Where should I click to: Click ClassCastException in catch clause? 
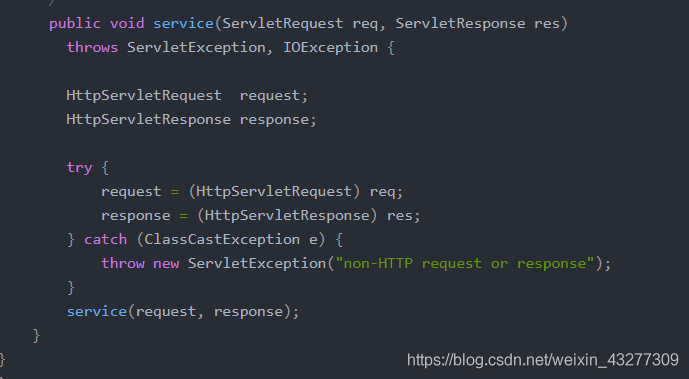pyautogui.click(x=222, y=240)
